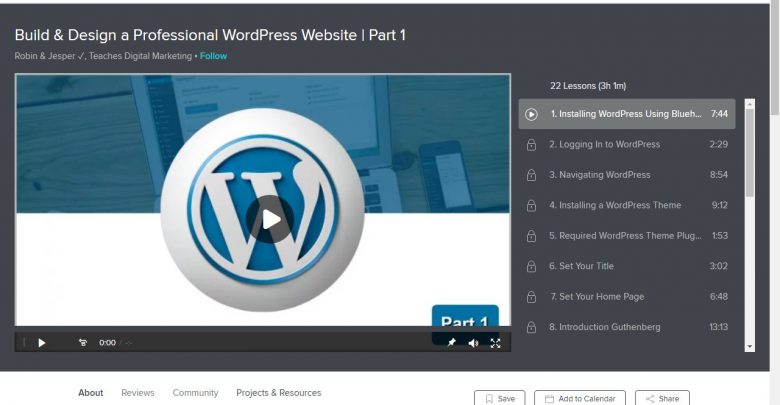Click the lesson list scrollbar up arrow
This screenshot has height=405, width=780.
[750, 103]
